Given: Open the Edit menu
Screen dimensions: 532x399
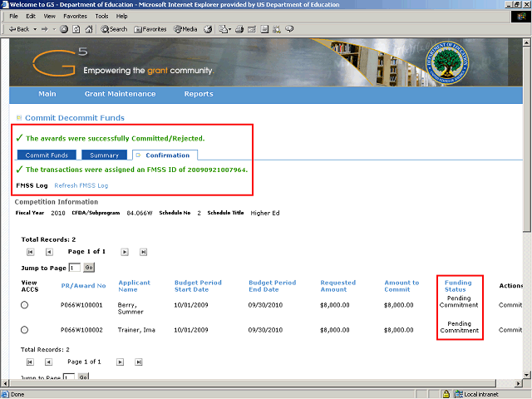Looking at the screenshot, I should [31, 16].
